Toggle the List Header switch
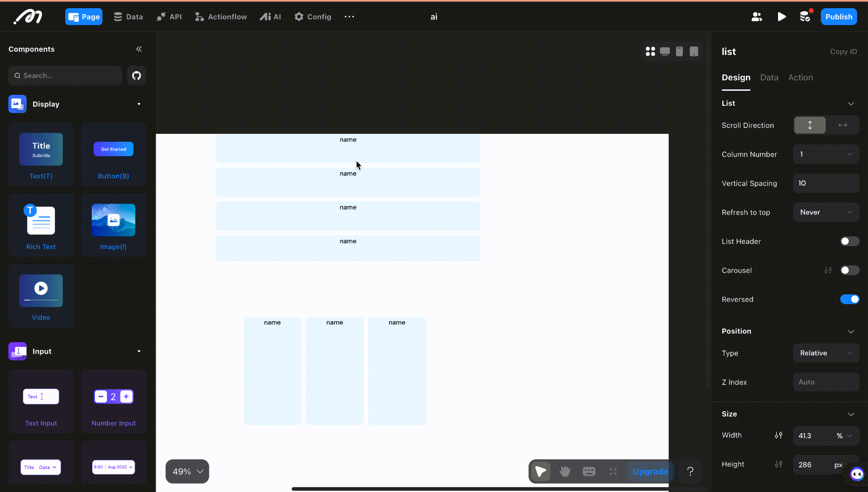Viewport: 868px width, 492px height. coord(850,241)
